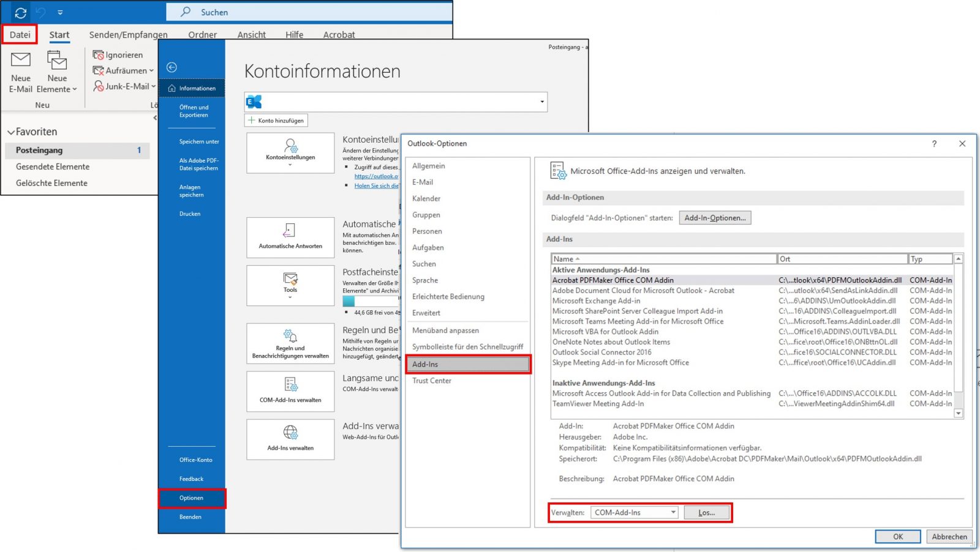
Task: Select Add-Ins category in options
Action: tap(468, 364)
